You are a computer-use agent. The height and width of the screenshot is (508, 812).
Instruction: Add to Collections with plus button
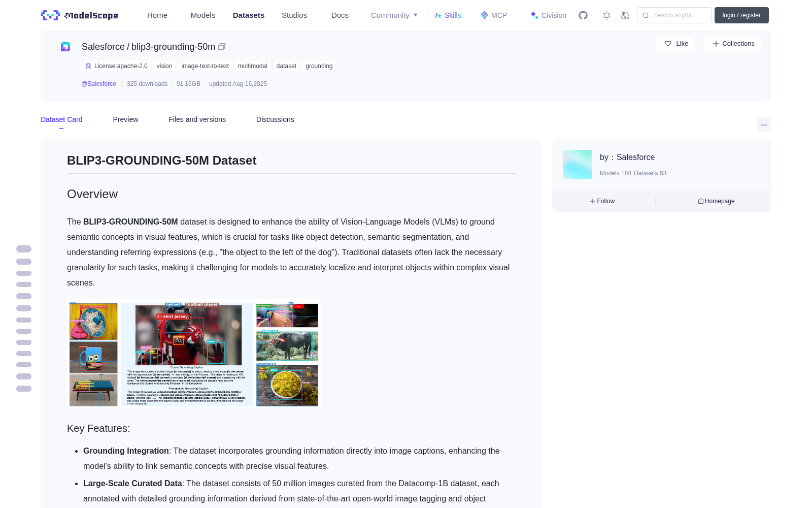733,44
